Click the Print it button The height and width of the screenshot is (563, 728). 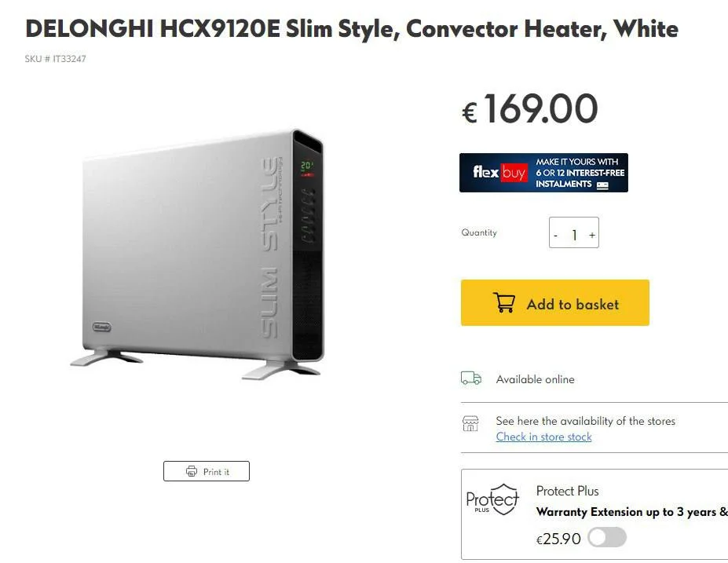tap(206, 471)
